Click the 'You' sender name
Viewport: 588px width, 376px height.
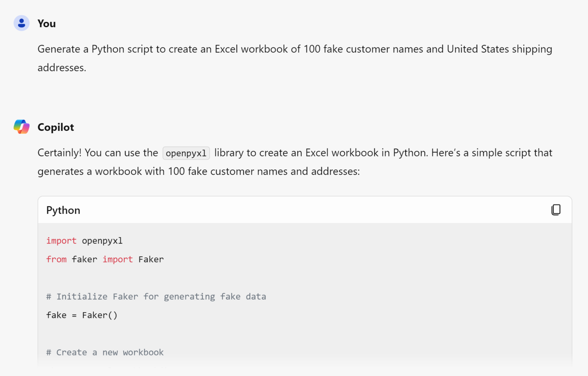46,24
